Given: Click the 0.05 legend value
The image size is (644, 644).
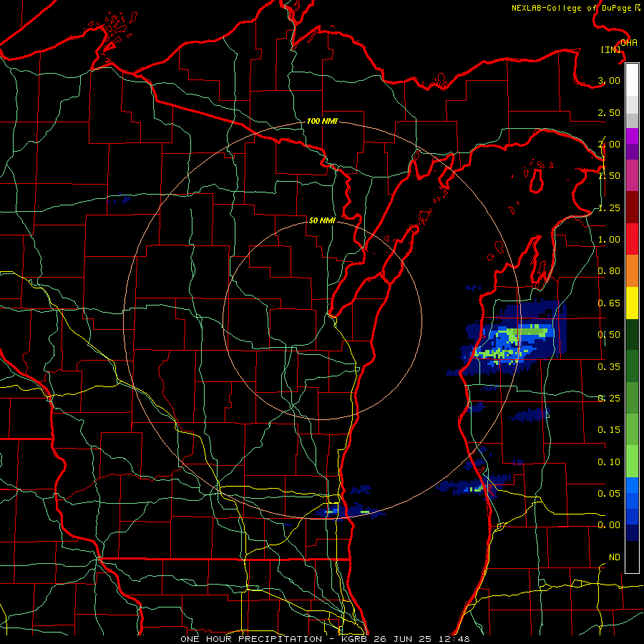Looking at the screenshot, I should [x=609, y=493].
